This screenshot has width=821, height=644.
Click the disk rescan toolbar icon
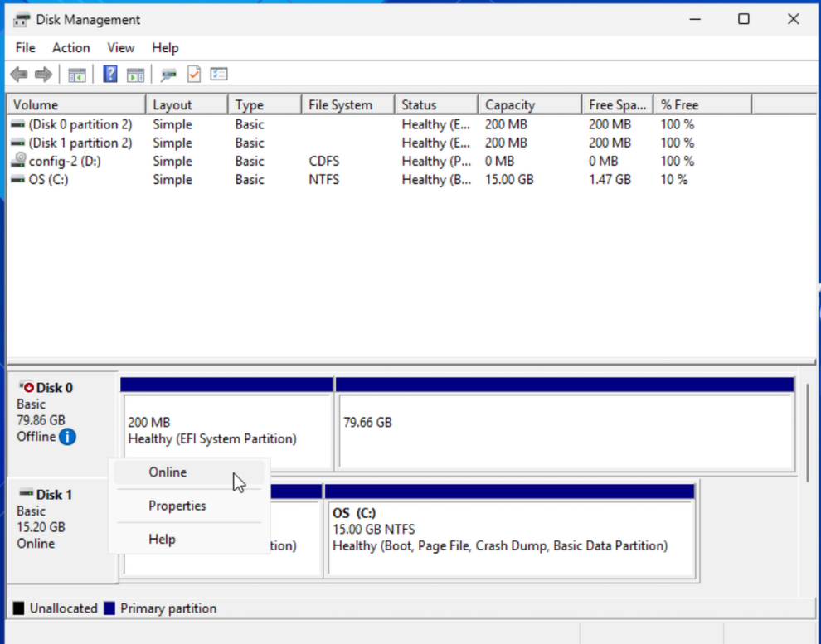[x=168, y=74]
